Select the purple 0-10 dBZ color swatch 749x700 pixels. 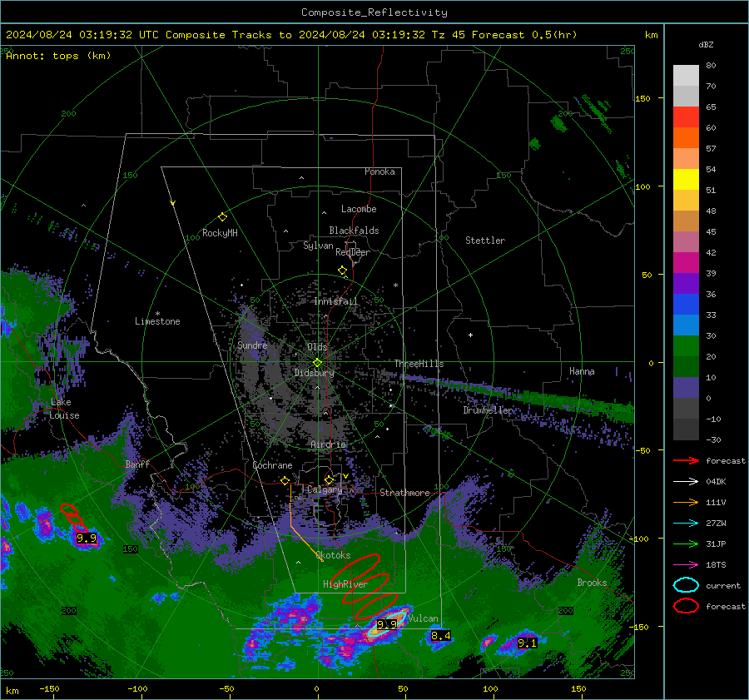tap(686, 388)
